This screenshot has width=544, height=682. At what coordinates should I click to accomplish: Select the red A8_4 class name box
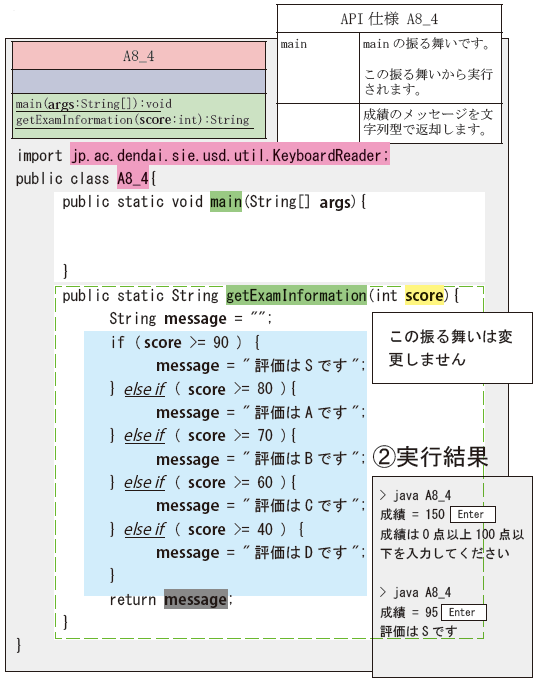pyautogui.click(x=139, y=56)
